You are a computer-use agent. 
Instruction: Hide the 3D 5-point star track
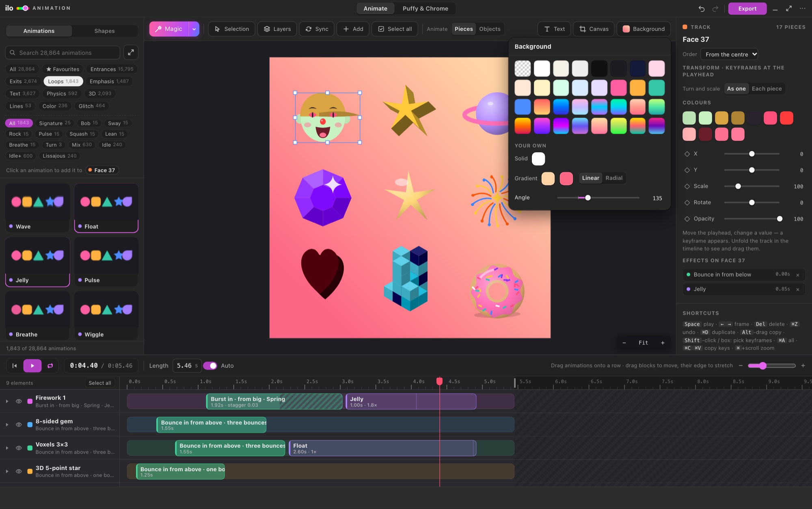click(19, 471)
